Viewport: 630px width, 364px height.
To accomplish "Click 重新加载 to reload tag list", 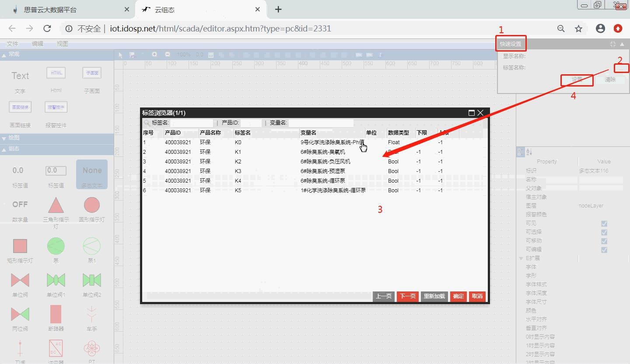I will click(434, 296).
